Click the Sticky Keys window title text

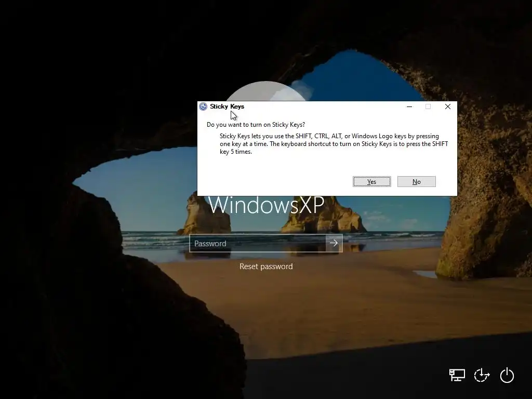coord(227,107)
